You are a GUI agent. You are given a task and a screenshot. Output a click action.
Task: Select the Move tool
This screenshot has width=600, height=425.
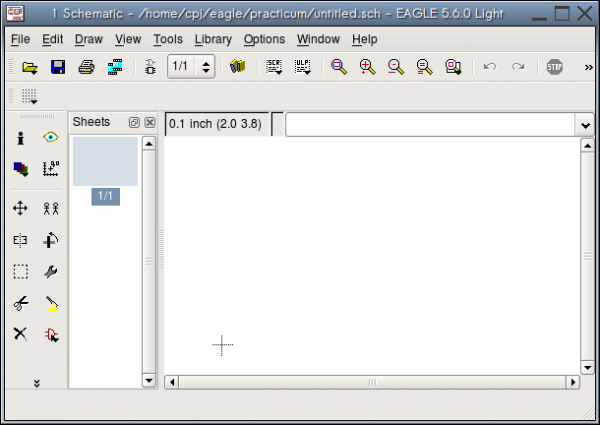point(20,209)
